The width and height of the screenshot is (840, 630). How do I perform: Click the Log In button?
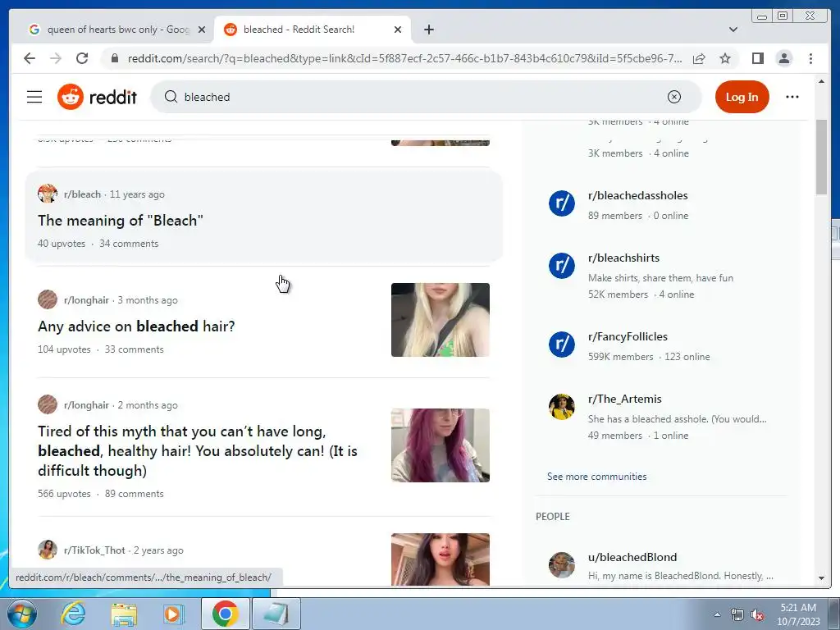pos(742,97)
